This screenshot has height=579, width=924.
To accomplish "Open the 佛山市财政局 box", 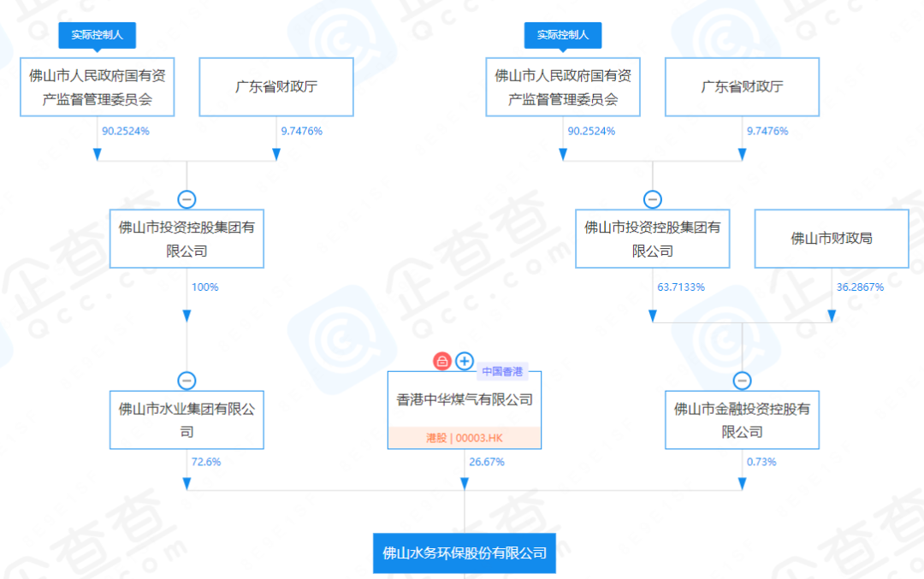I will coord(832,239).
